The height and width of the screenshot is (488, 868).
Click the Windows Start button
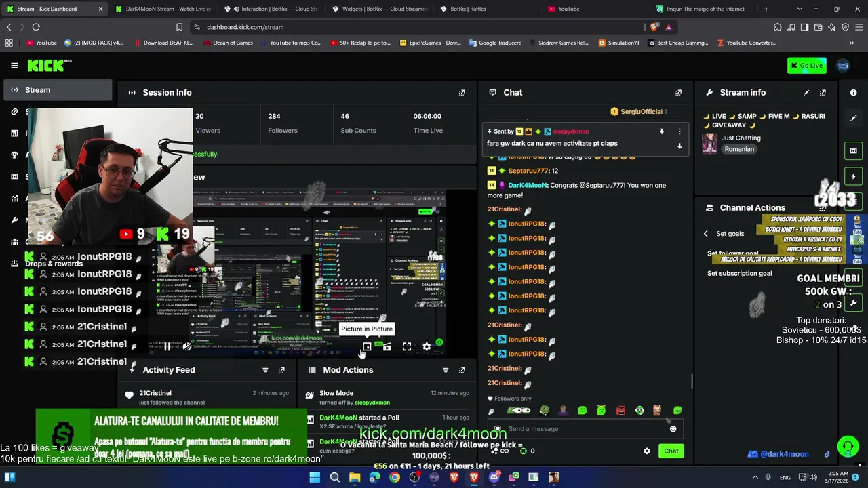pyautogui.click(x=315, y=477)
